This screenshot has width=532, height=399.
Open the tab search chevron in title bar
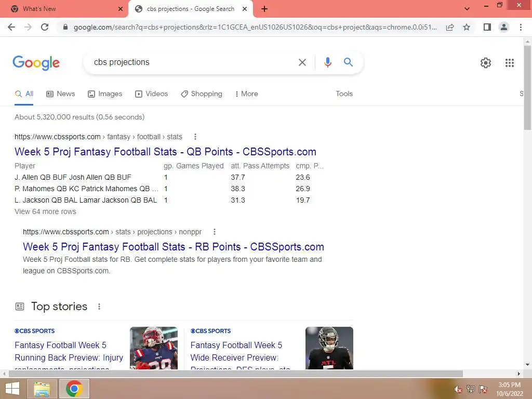(x=467, y=9)
